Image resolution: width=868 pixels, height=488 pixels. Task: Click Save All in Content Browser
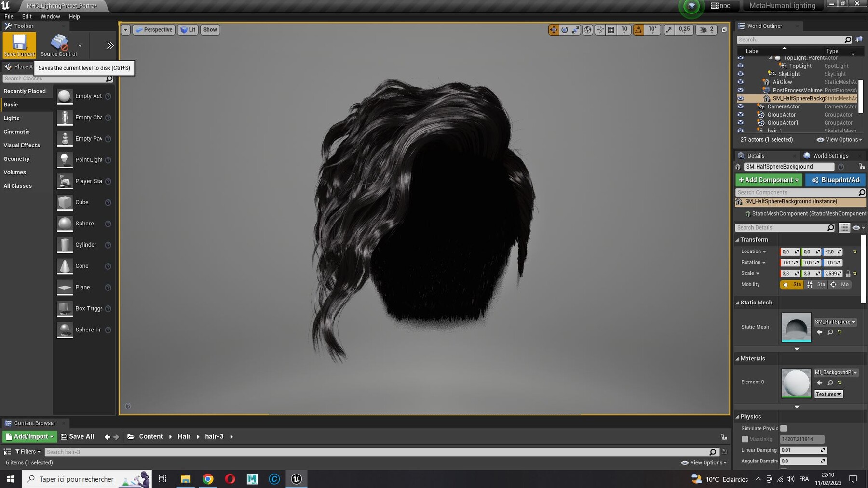click(x=77, y=437)
